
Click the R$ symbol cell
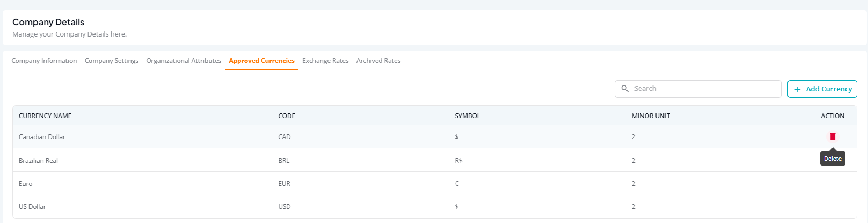point(458,161)
